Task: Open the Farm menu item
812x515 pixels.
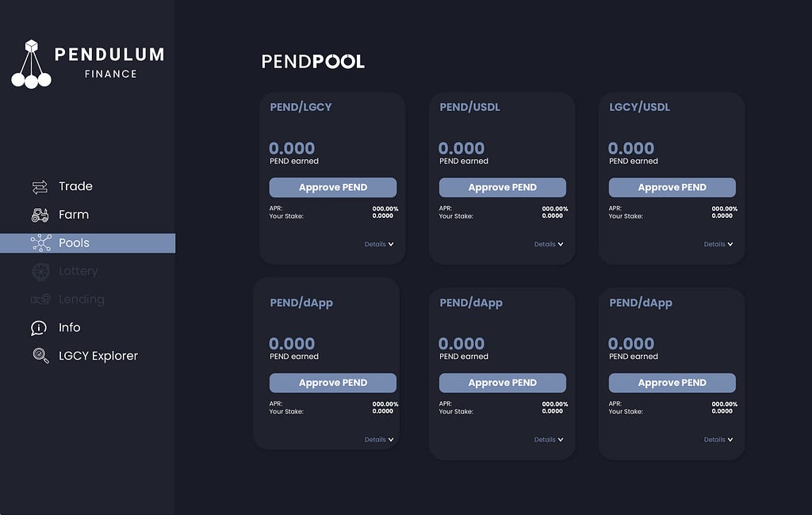Action: 74,215
